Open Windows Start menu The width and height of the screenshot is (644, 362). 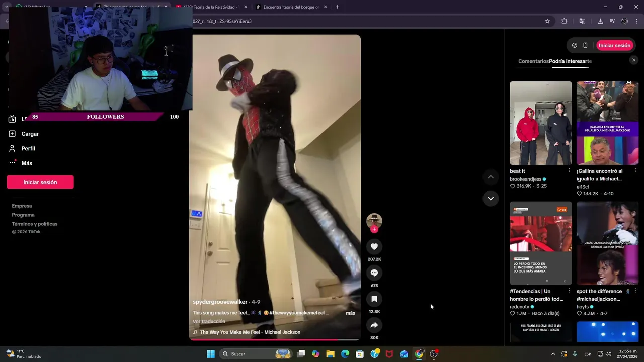point(211,354)
